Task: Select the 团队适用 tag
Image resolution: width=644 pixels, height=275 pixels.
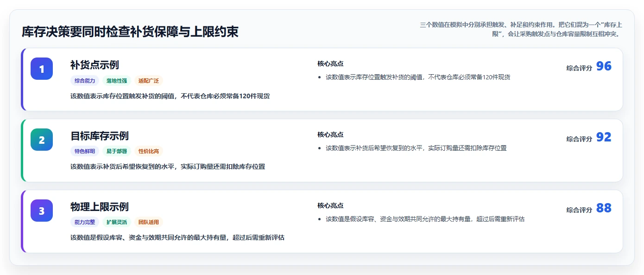Action: (x=149, y=222)
